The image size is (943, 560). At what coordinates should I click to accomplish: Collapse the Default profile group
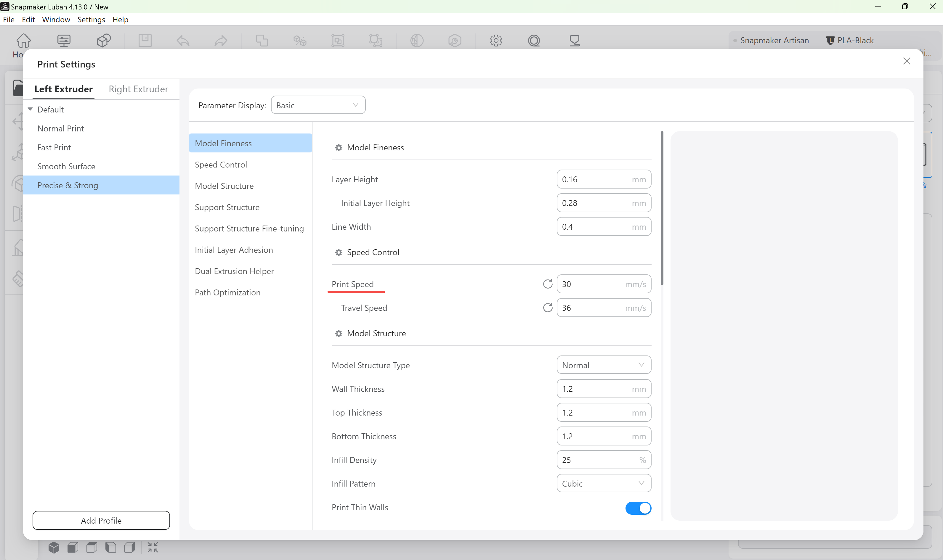click(30, 109)
